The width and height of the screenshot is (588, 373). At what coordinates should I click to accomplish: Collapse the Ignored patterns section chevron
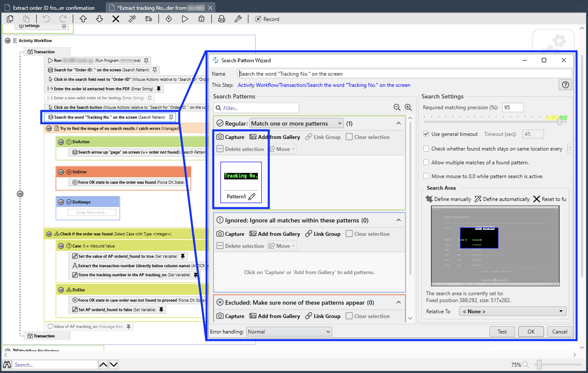[399, 220]
